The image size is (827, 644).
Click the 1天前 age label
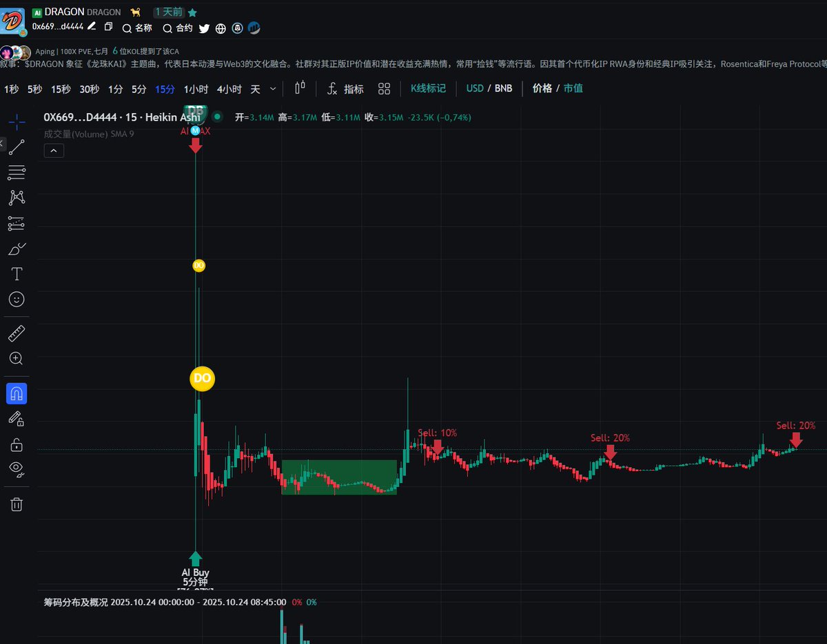tap(168, 12)
